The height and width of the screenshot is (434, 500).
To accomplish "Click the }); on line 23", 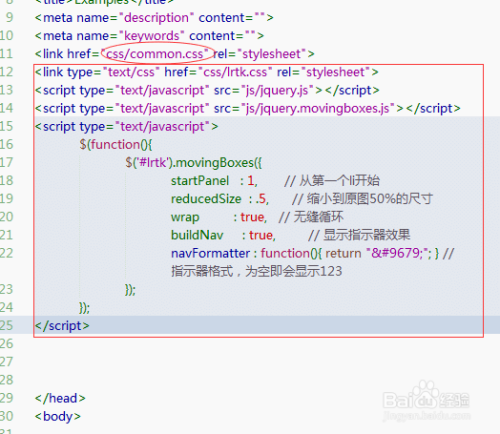I will pos(130,290).
